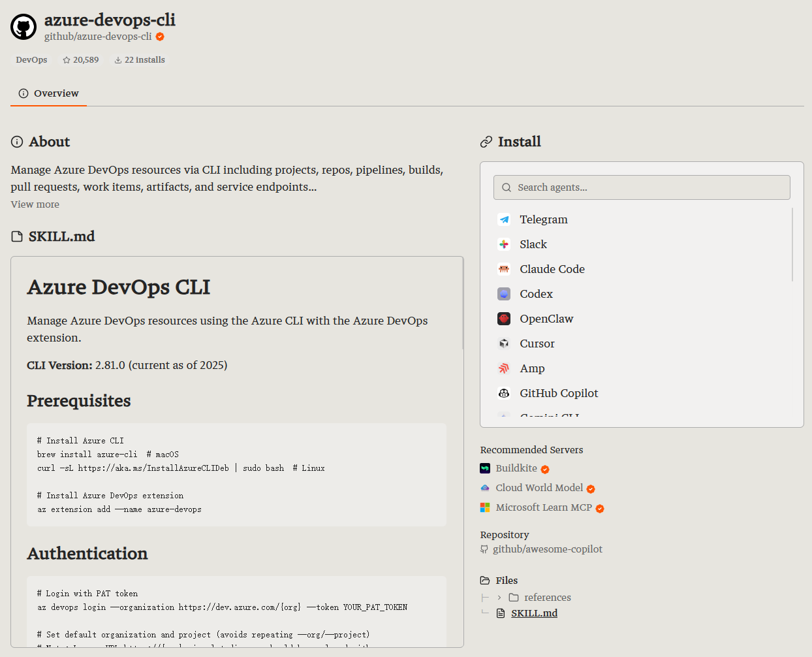Click the Cursor agent icon

point(504,344)
